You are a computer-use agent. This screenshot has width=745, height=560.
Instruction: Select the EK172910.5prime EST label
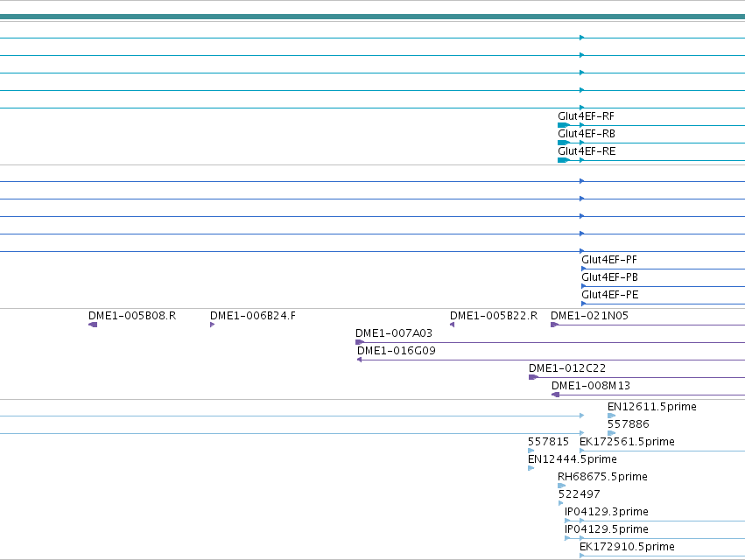[627, 547]
